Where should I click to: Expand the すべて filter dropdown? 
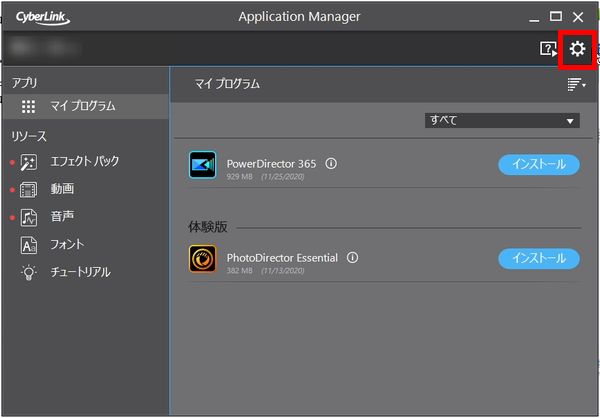click(x=502, y=121)
